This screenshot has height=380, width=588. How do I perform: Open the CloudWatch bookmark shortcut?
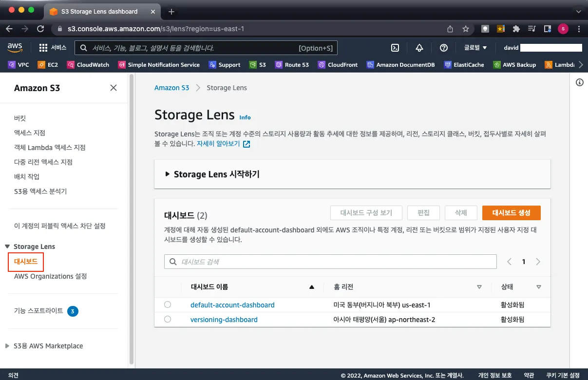[88, 64]
